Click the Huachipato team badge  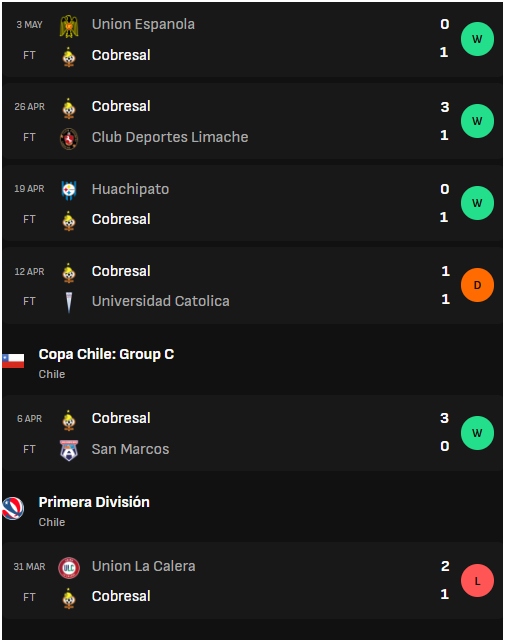click(69, 190)
